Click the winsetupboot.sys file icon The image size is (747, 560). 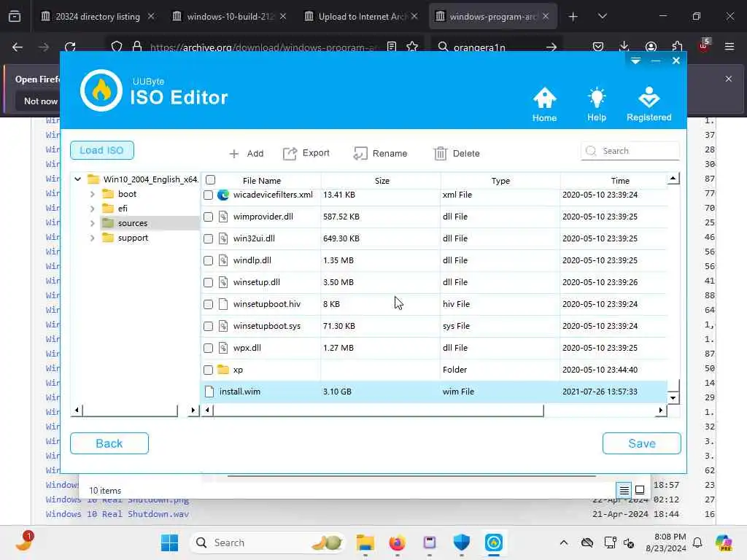(x=223, y=326)
